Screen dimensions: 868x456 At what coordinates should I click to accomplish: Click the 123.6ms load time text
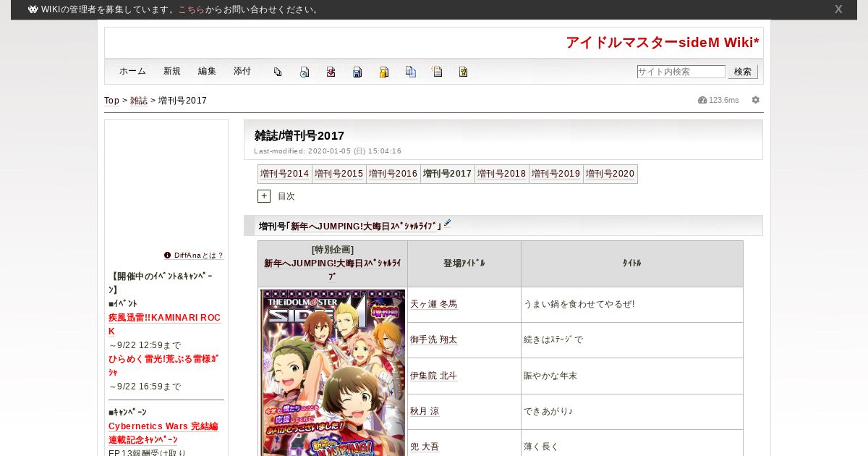724,100
